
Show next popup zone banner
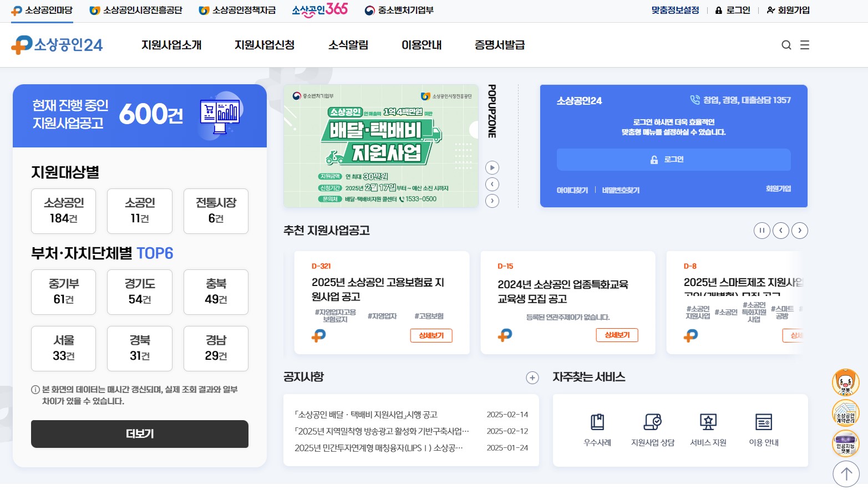492,201
